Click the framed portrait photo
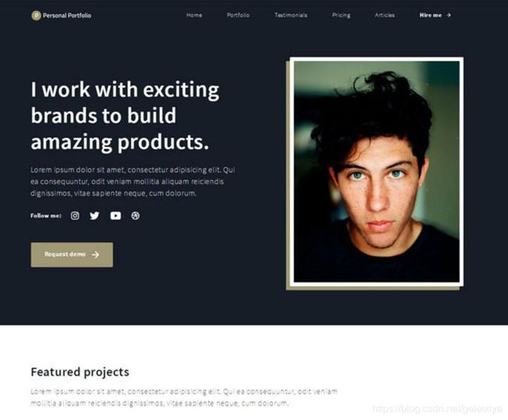Screen dimensions: 508x420 tap(377, 171)
